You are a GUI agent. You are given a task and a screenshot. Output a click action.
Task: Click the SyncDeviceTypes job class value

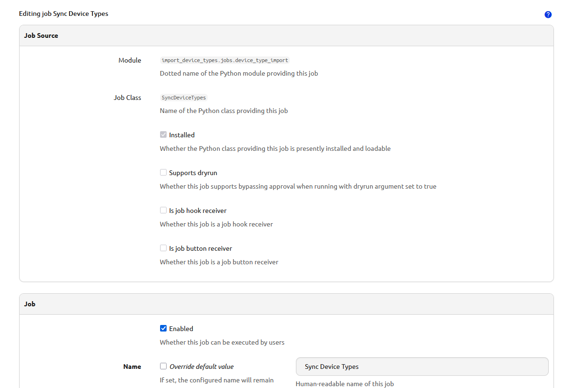(183, 98)
